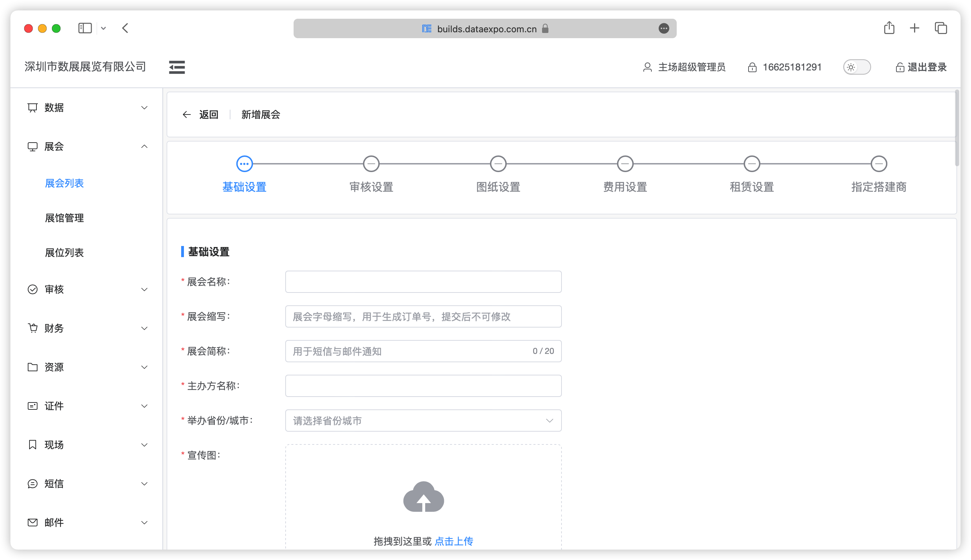The height and width of the screenshot is (560, 971).
Task: Click the 点击上传 upload link
Action: (454, 541)
